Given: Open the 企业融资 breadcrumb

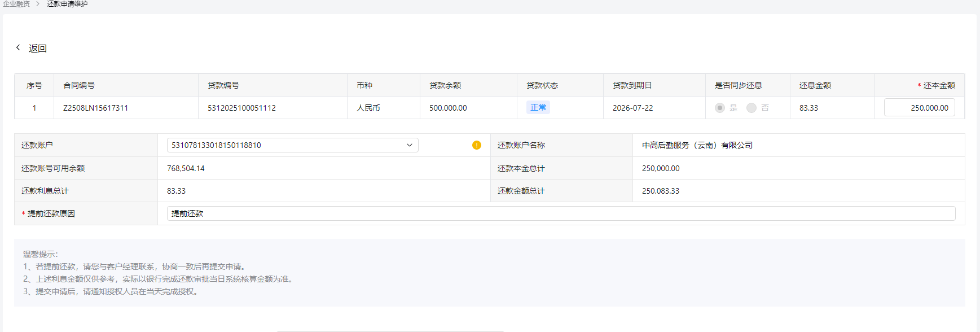Looking at the screenshot, I should tap(16, 4).
